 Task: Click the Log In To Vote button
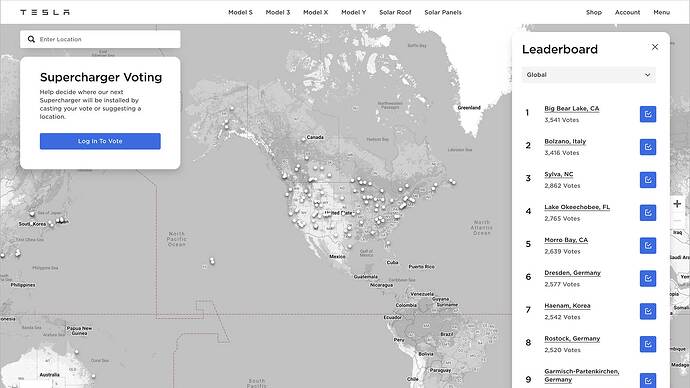pyautogui.click(x=100, y=141)
